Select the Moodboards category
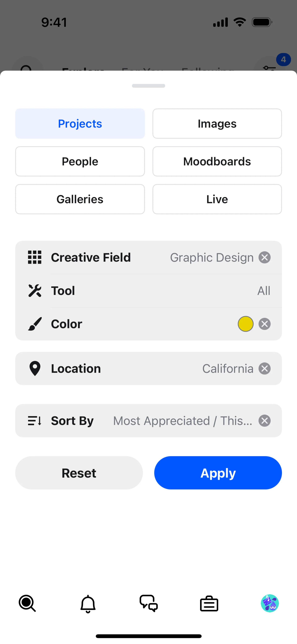The height and width of the screenshot is (644, 297). pyautogui.click(x=217, y=162)
